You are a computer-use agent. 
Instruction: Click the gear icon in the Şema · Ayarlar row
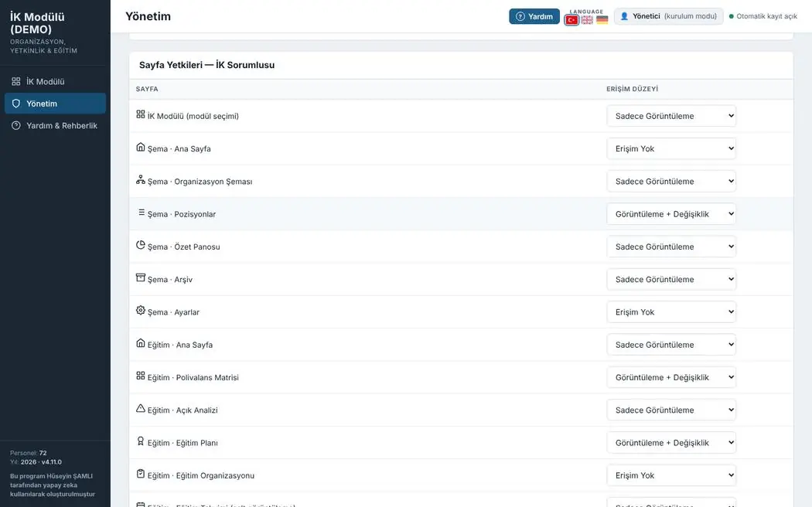tap(140, 310)
